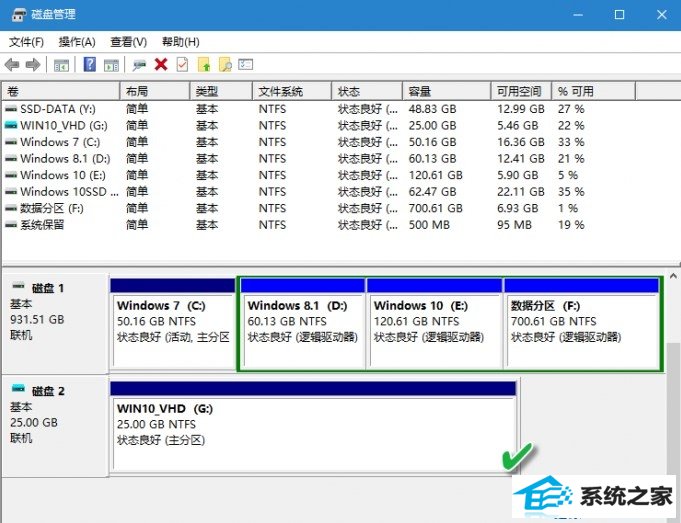Sort by the 可用空间 column header
This screenshot has width=681, height=523.
click(522, 91)
